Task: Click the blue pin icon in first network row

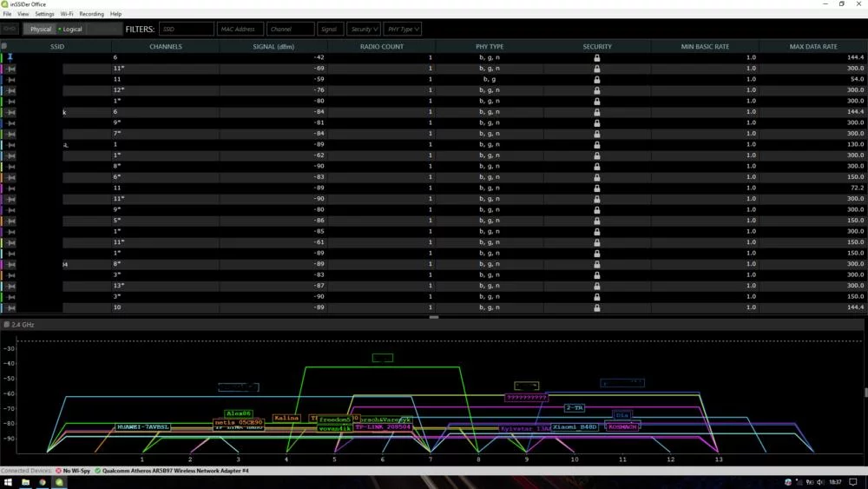Action: pyautogui.click(x=10, y=57)
